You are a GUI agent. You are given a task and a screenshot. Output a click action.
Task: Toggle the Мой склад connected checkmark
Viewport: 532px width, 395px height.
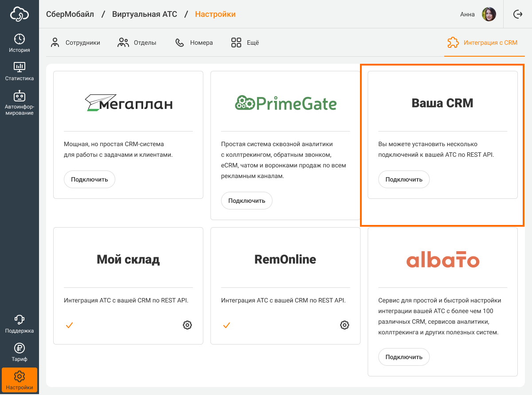69,325
